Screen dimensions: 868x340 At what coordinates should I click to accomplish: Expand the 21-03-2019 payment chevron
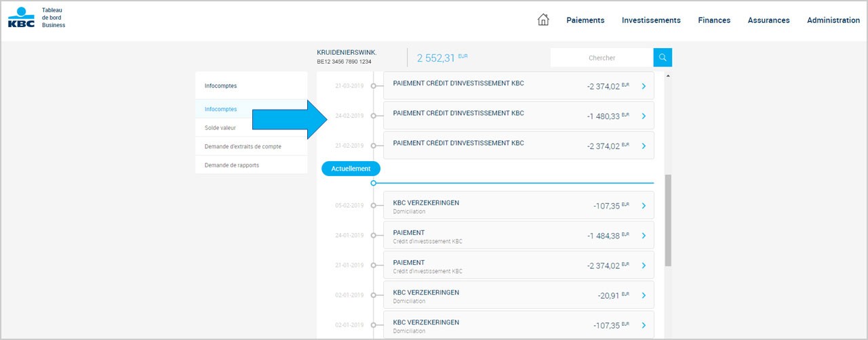pyautogui.click(x=644, y=87)
